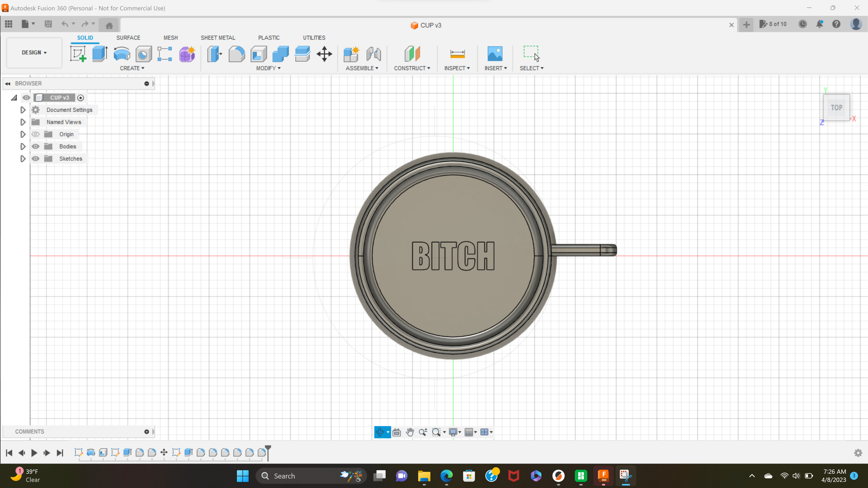The height and width of the screenshot is (488, 868).
Task: Expand the Origin folder
Action: [x=23, y=134]
